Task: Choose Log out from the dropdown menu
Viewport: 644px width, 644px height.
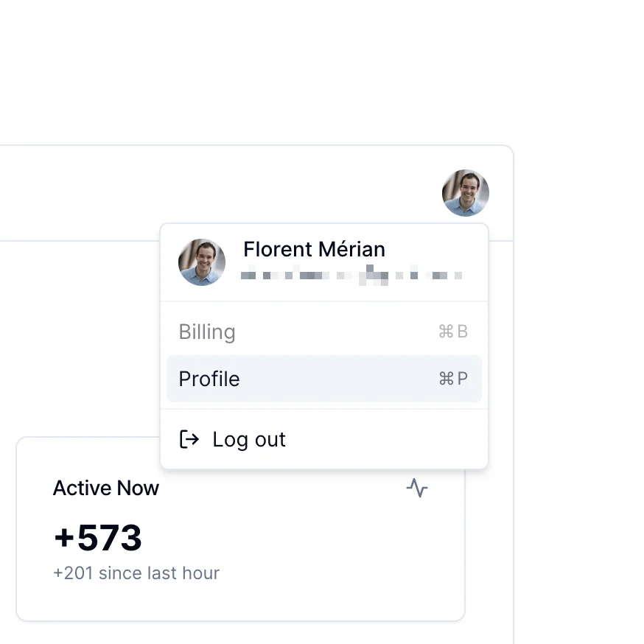Action: [x=248, y=438]
